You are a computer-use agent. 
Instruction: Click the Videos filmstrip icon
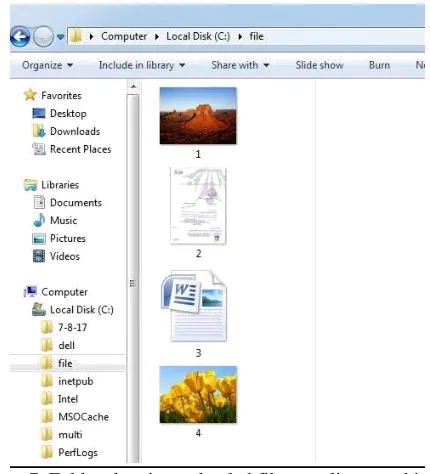[x=39, y=256]
